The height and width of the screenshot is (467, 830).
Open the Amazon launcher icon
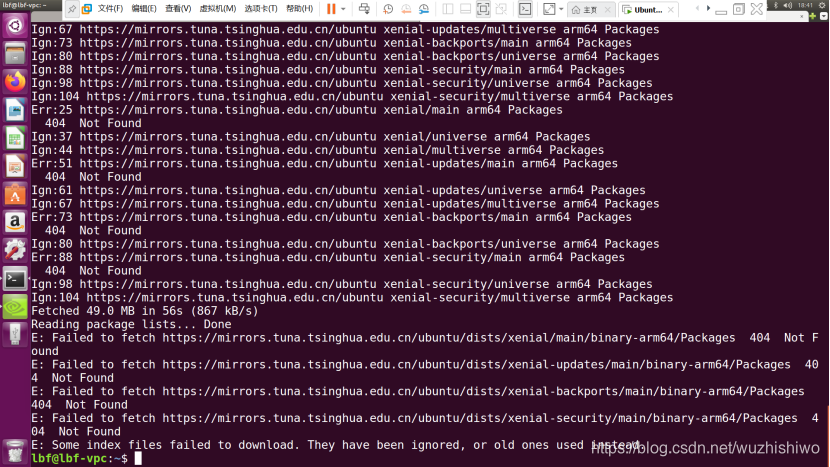15,222
